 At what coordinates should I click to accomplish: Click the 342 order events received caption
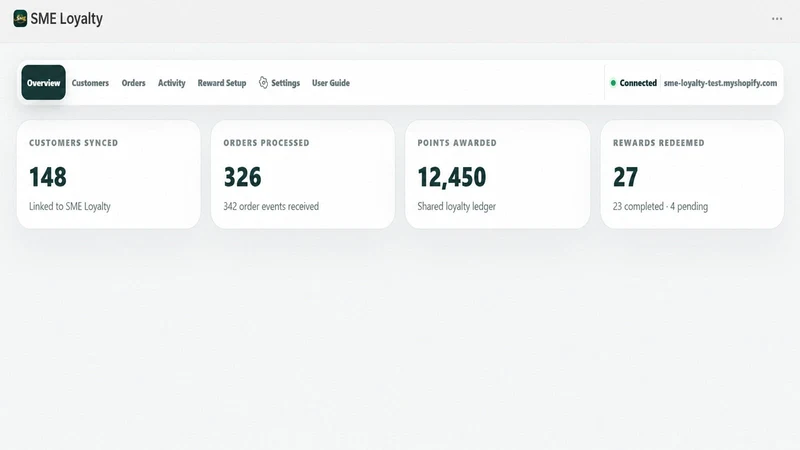click(x=271, y=206)
